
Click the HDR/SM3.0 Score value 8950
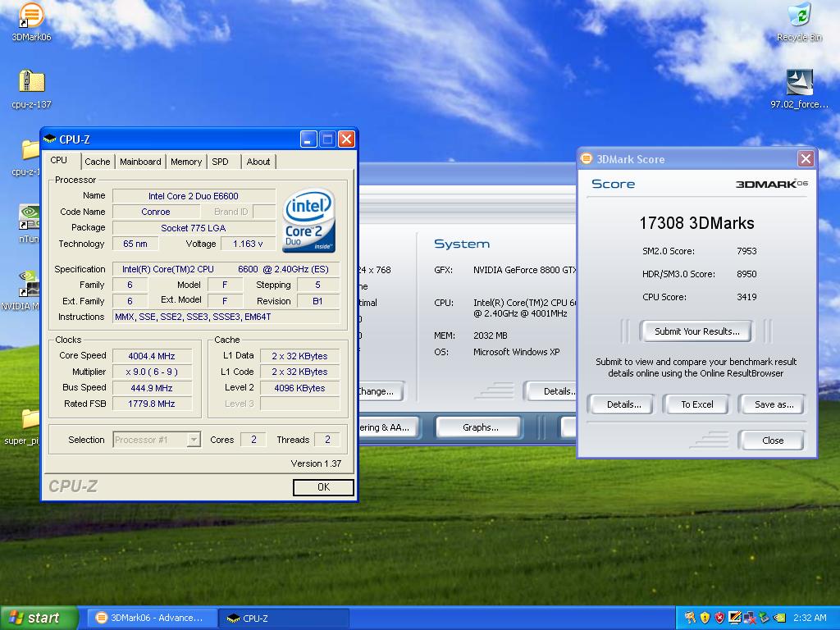(x=746, y=274)
